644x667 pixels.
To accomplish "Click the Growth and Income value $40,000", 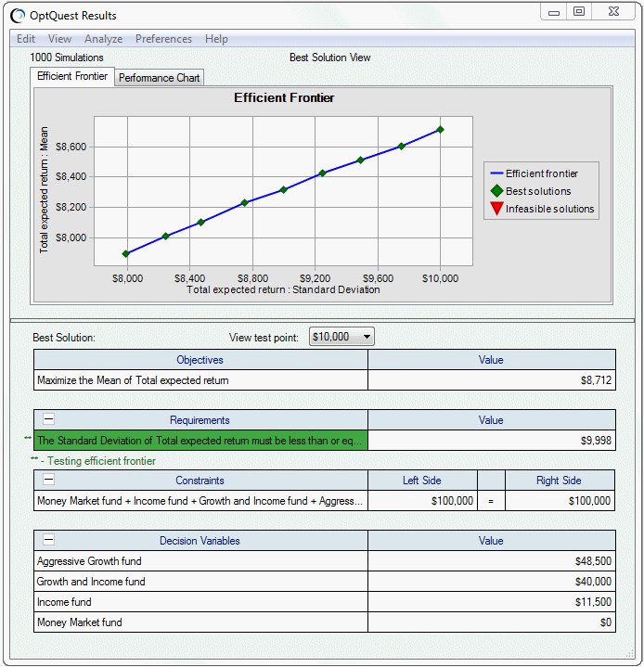I will point(593,582).
